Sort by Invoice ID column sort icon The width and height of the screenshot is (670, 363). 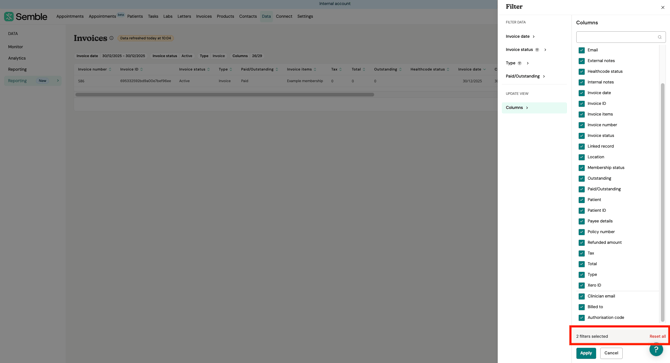[x=141, y=69]
